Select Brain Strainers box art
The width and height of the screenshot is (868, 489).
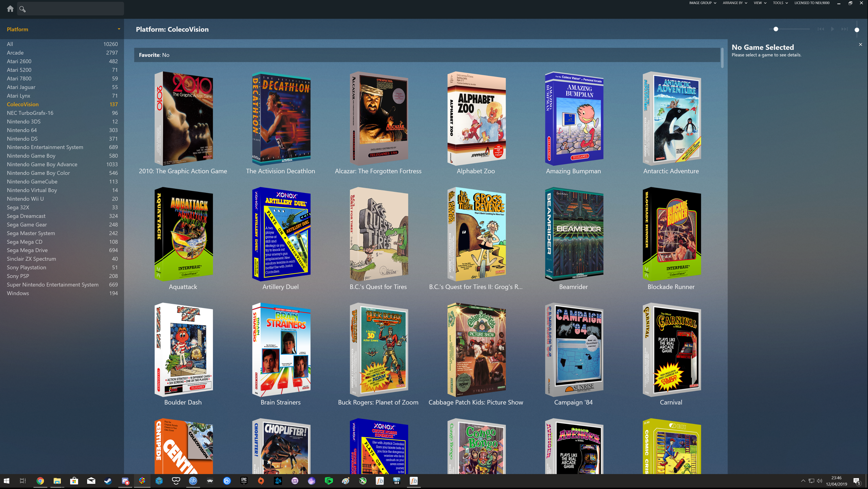click(x=281, y=350)
